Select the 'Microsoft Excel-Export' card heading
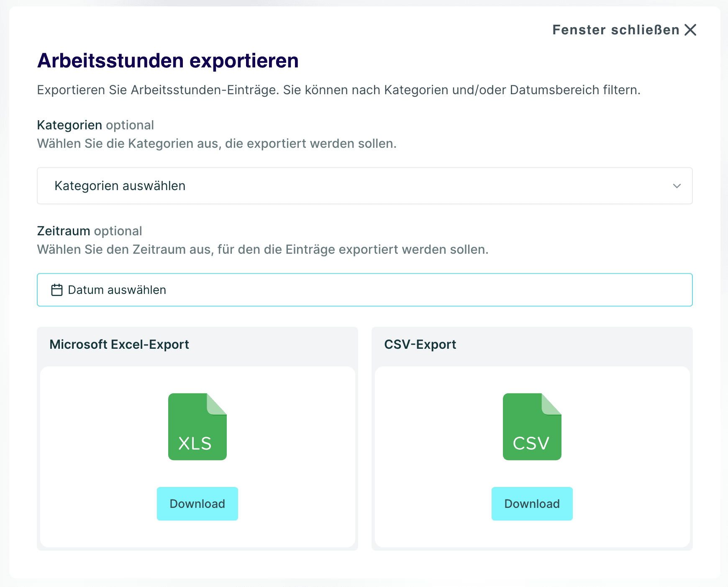This screenshot has height=587, width=728. coord(119,344)
